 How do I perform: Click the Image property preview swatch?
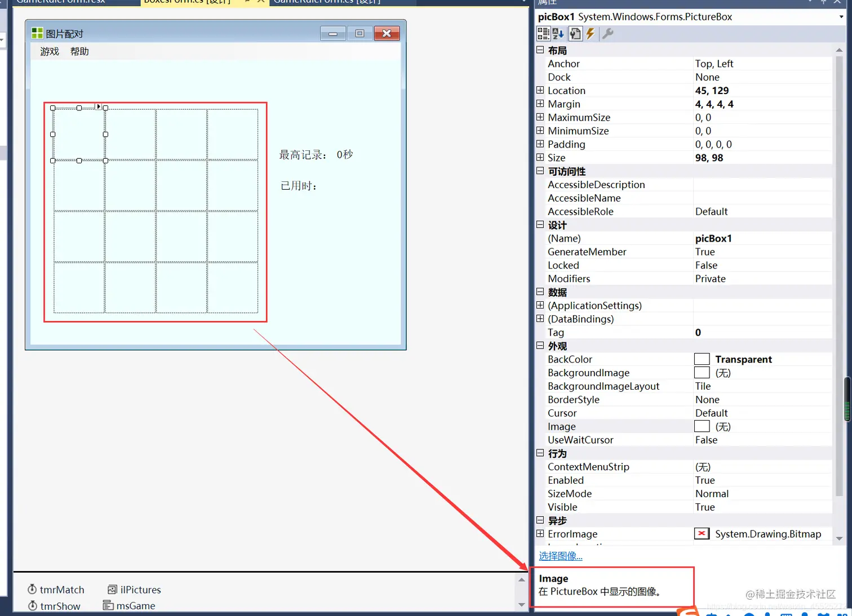pyautogui.click(x=702, y=427)
